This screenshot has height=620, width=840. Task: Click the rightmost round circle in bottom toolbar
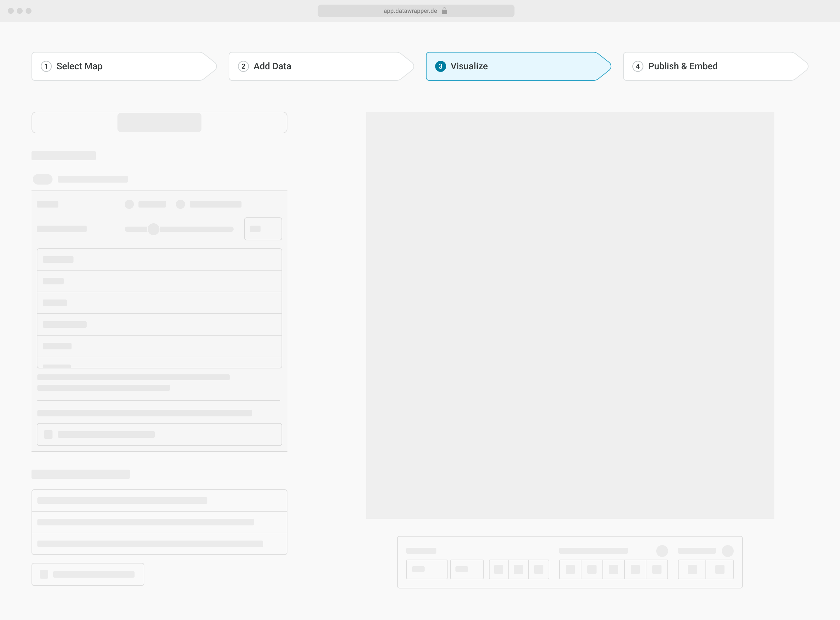[x=727, y=551]
